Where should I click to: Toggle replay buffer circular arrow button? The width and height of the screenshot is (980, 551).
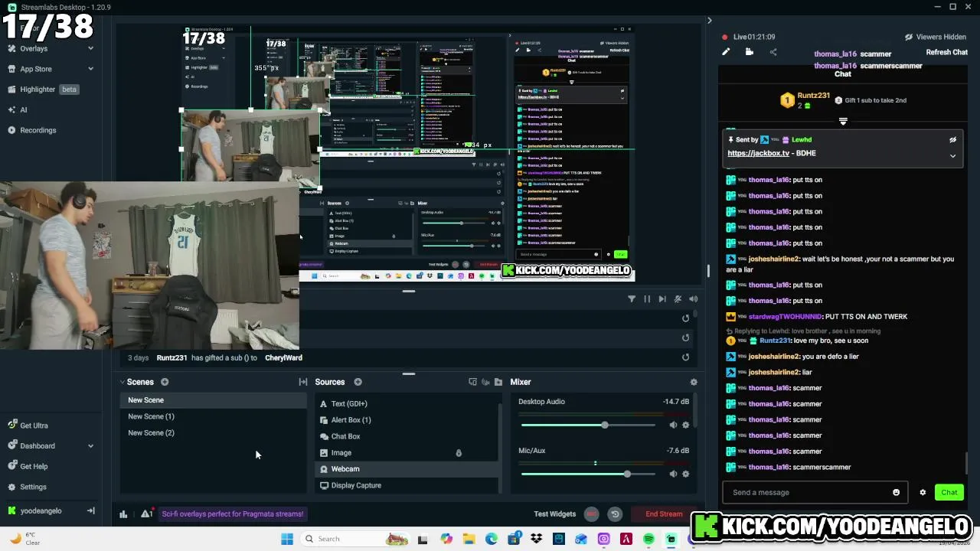(x=614, y=514)
